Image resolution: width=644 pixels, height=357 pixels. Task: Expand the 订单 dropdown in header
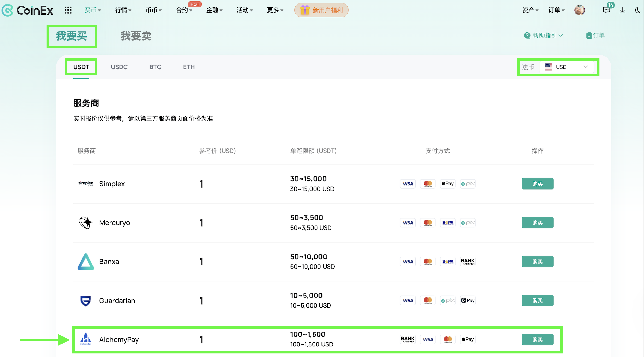tap(556, 10)
